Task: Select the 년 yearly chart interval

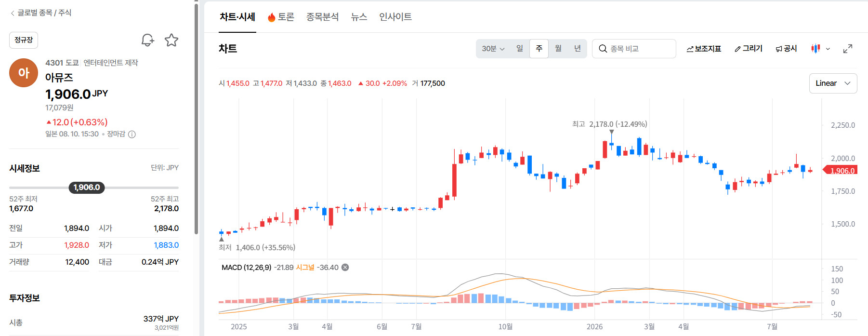Action: coord(577,49)
